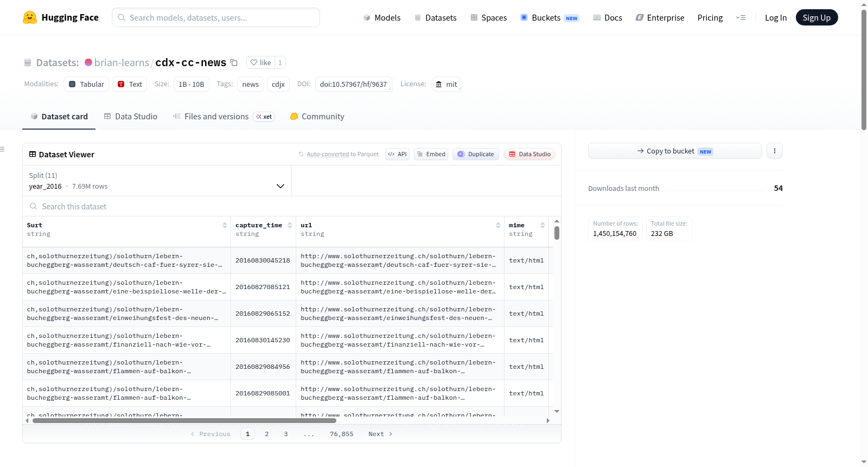Sort by the mime column

coord(542,225)
